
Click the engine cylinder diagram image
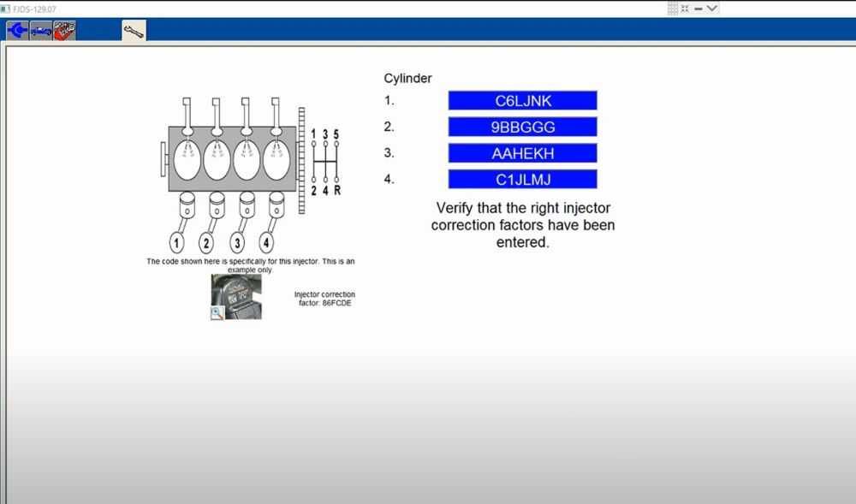251,175
